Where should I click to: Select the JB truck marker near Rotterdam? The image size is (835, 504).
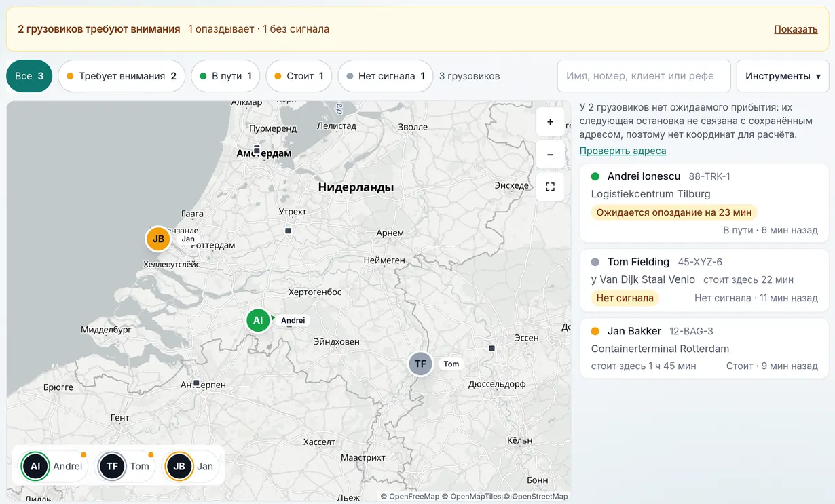(x=158, y=239)
